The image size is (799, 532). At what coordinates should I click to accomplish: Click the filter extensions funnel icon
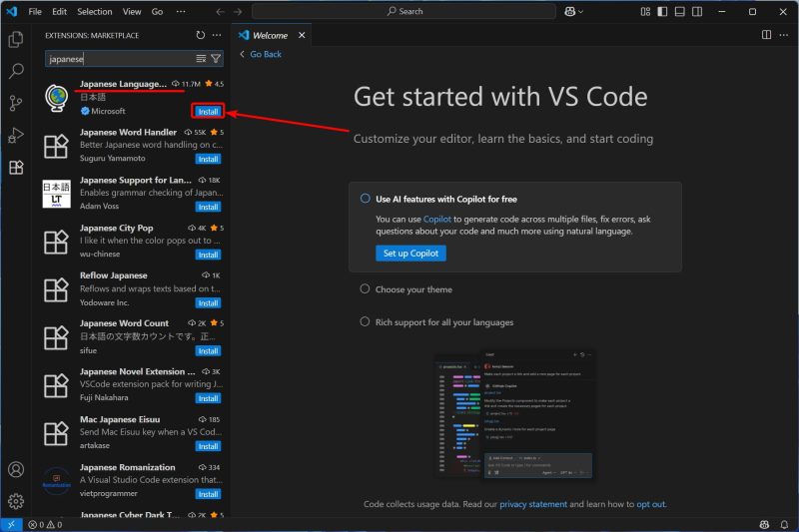point(216,59)
